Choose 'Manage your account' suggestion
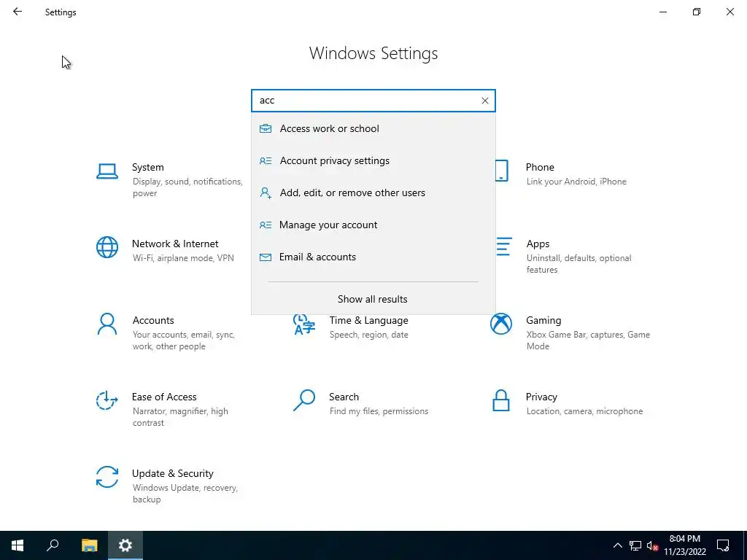The height and width of the screenshot is (560, 747). point(373,225)
